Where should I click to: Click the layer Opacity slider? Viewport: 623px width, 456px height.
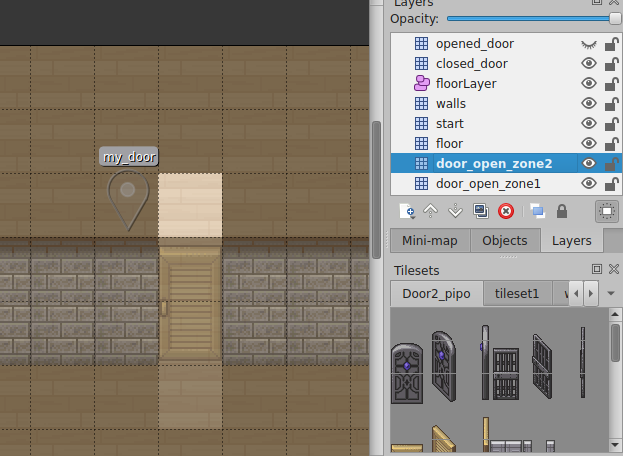(x=530, y=19)
